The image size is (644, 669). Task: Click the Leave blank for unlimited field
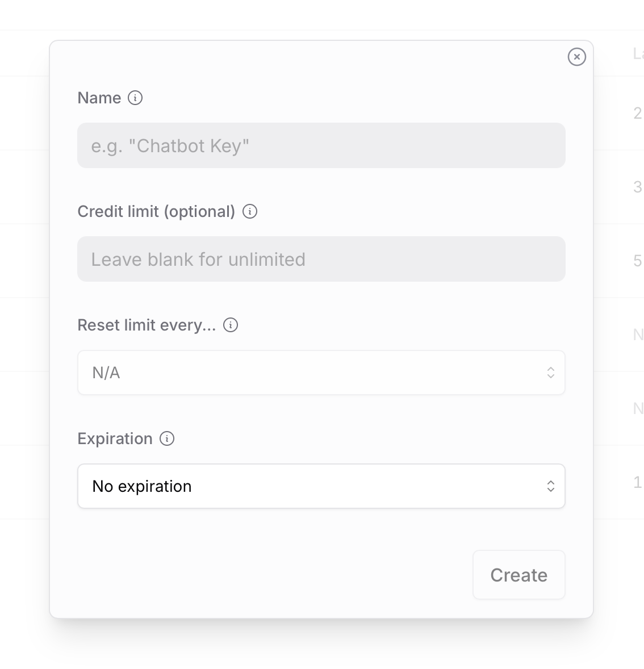click(x=321, y=259)
